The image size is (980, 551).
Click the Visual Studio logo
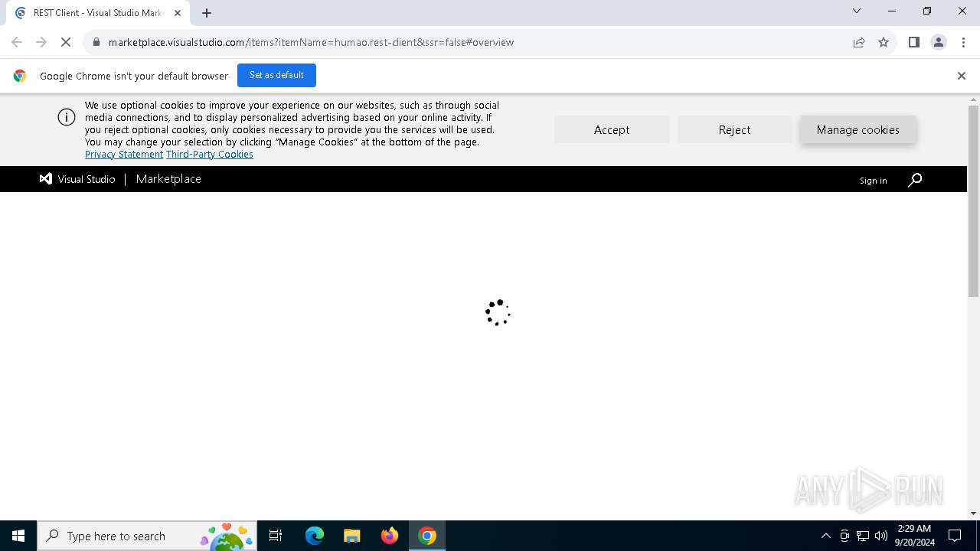77,179
